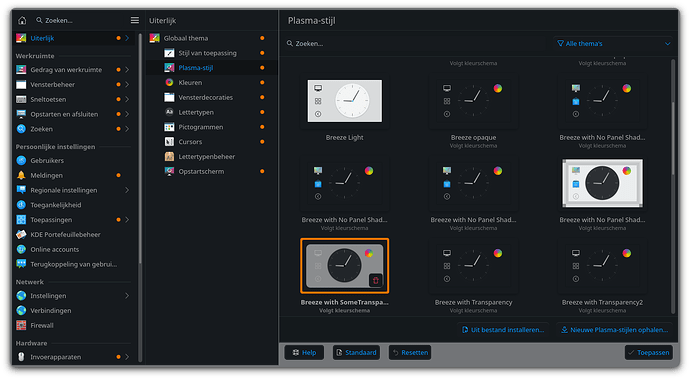Open the hamburger menu icon
This screenshot has width=690, height=379.
tap(135, 20)
